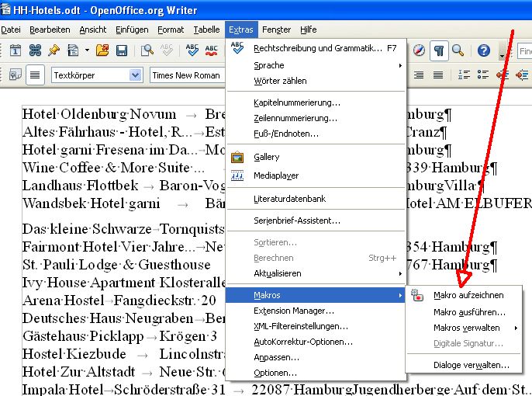
Task: Close the open Extras menu
Action: point(241,30)
